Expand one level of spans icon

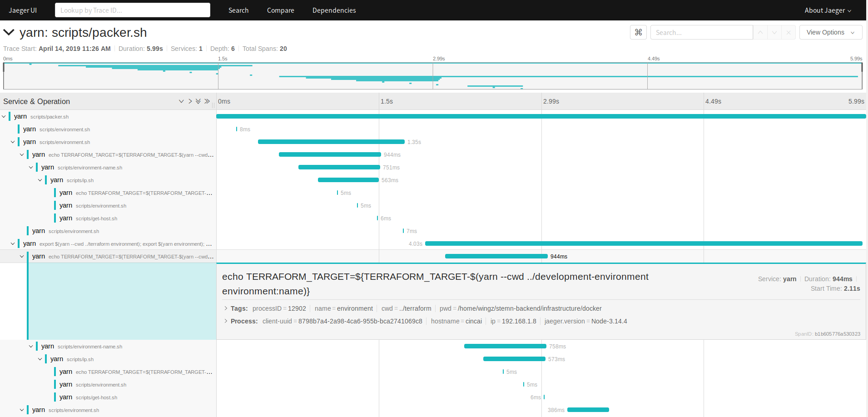pos(181,101)
